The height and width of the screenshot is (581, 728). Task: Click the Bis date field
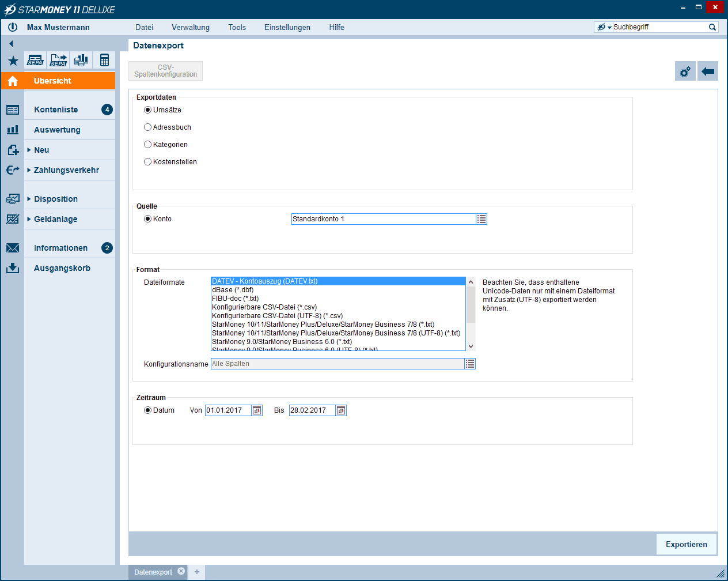coord(313,410)
